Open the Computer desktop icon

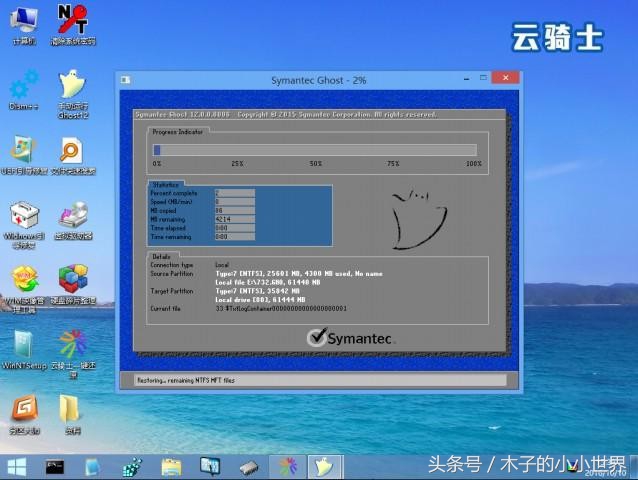(x=24, y=24)
